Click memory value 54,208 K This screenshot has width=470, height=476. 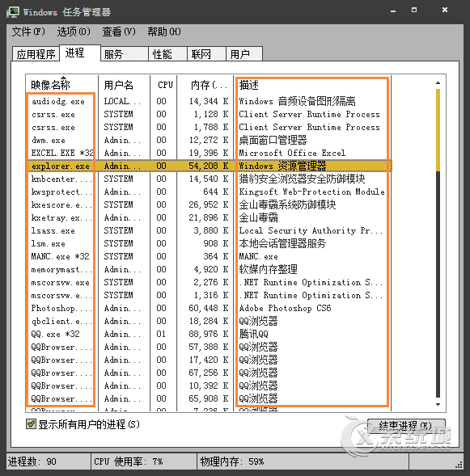click(209, 166)
